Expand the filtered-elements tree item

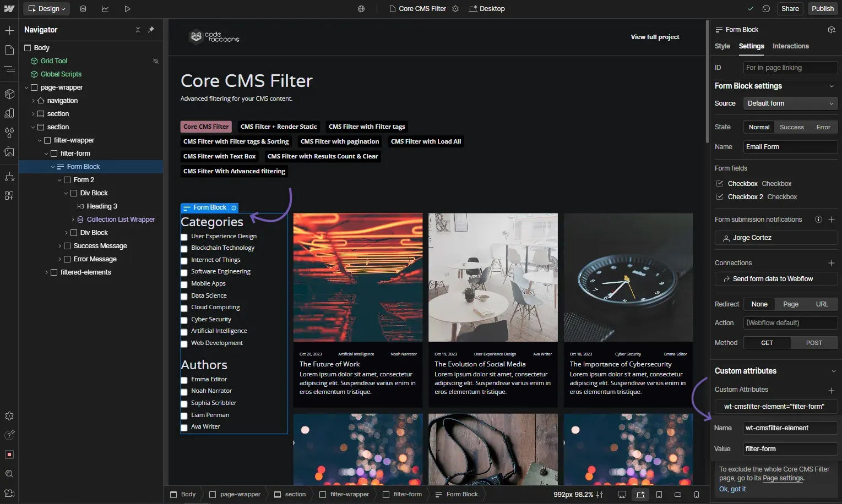[46, 272]
